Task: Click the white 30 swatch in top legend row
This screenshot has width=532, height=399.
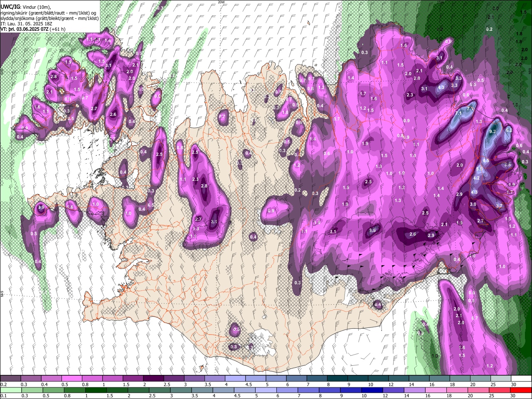Action: 521,378
